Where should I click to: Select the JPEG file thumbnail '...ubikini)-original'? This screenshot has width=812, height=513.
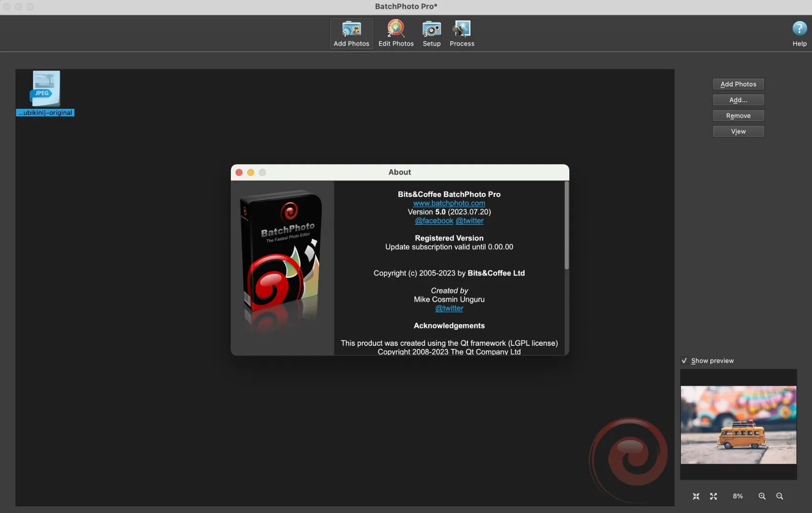pos(45,93)
